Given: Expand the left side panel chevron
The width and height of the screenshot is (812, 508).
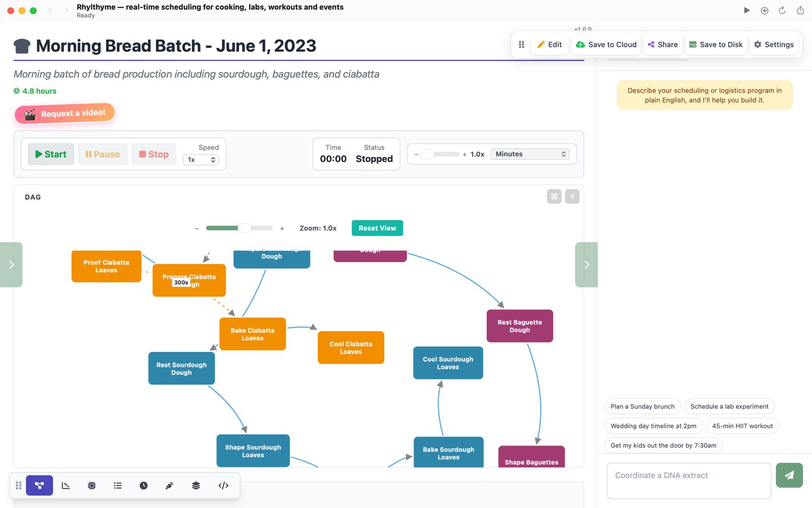Looking at the screenshot, I should 11,265.
